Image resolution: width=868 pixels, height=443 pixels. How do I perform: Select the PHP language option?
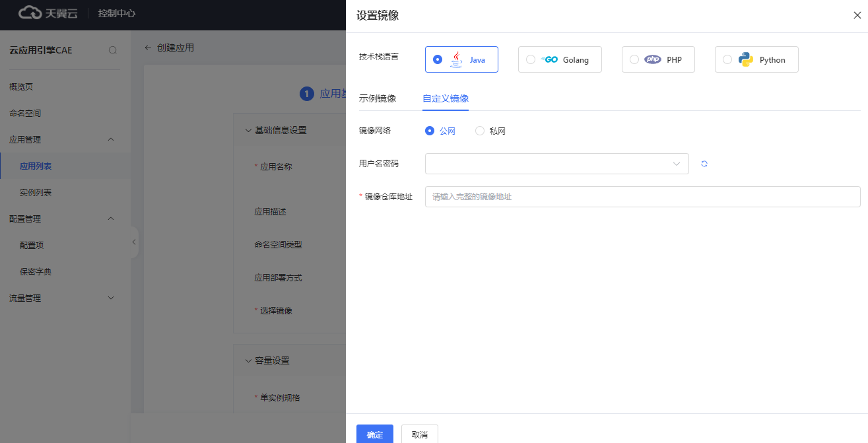[657, 59]
